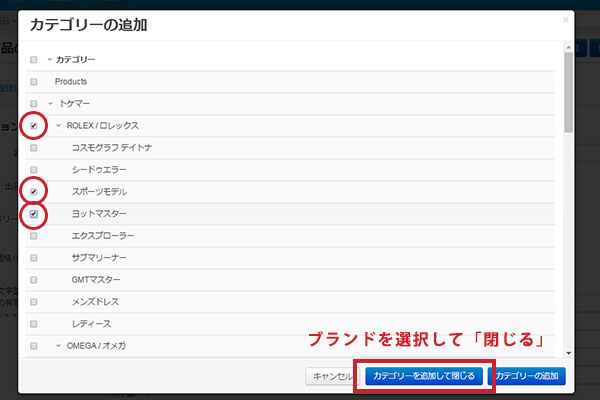Tick the シードゥエラー checkbox
The height and width of the screenshot is (400, 600).
click(34, 170)
